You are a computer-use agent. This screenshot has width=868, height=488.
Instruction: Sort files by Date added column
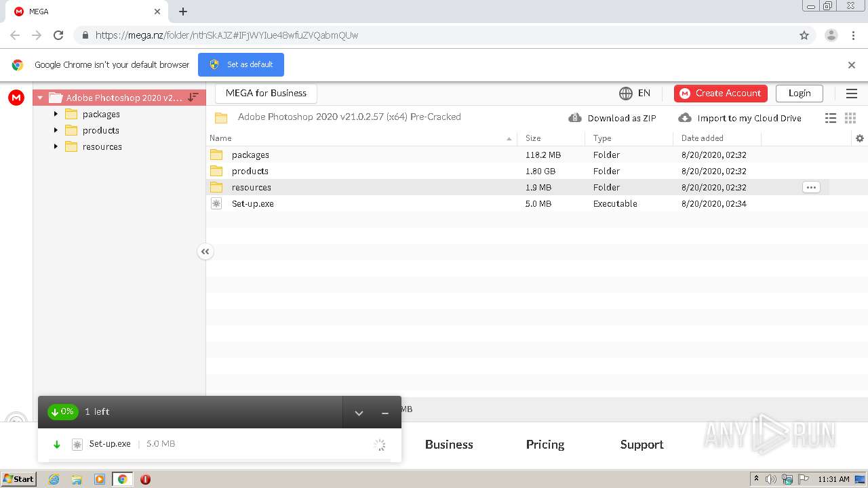(703, 138)
